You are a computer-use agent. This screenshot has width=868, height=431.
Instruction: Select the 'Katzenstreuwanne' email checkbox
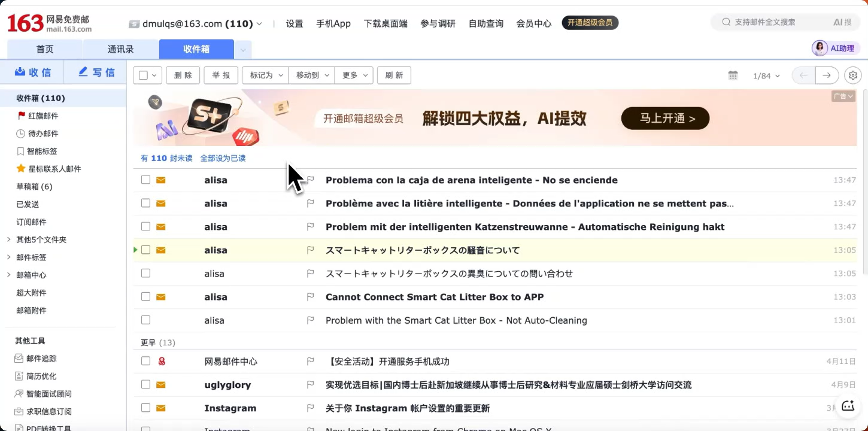pos(145,226)
